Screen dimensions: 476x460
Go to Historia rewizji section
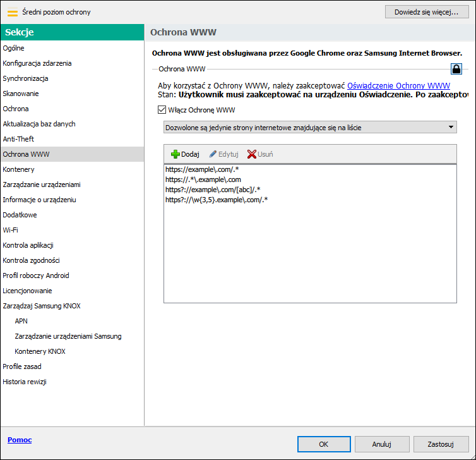[x=25, y=382]
